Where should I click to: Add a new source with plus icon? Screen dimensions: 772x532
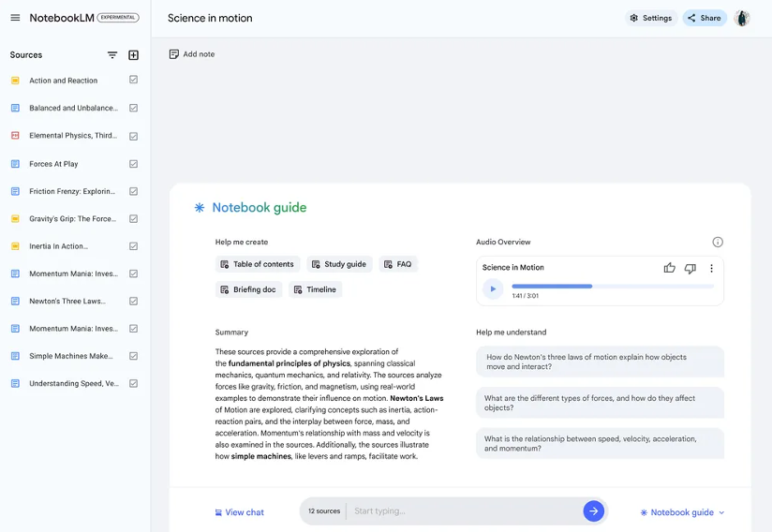point(133,55)
